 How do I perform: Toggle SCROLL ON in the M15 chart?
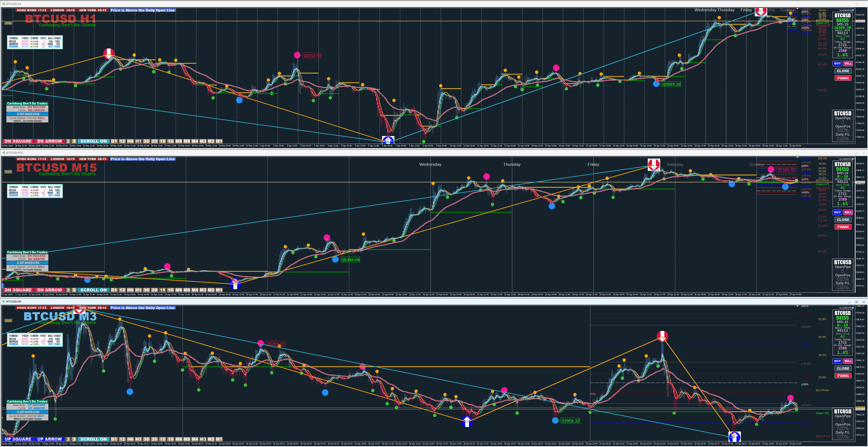coord(93,290)
